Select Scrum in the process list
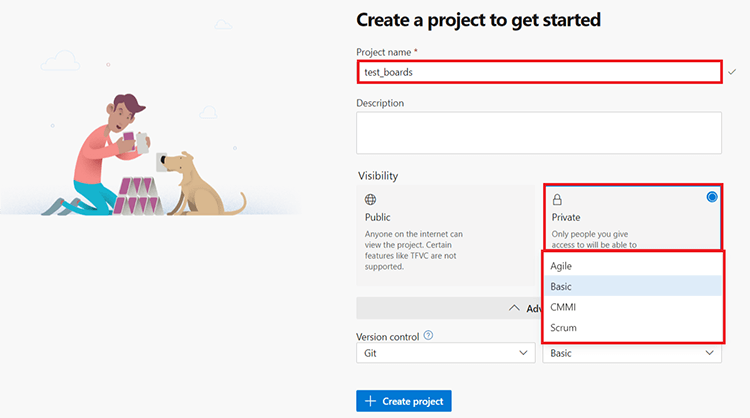Viewport: 750px width, 418px height. (563, 328)
